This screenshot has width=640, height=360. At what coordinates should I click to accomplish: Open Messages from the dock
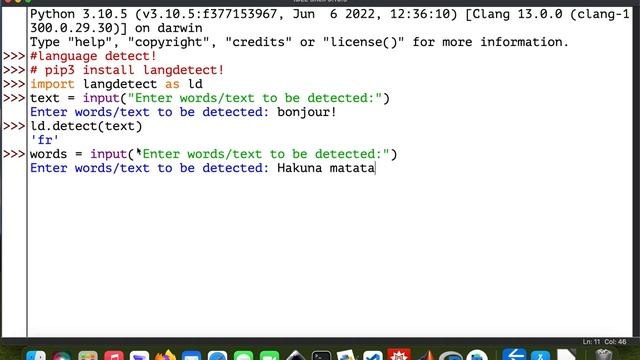point(243,356)
